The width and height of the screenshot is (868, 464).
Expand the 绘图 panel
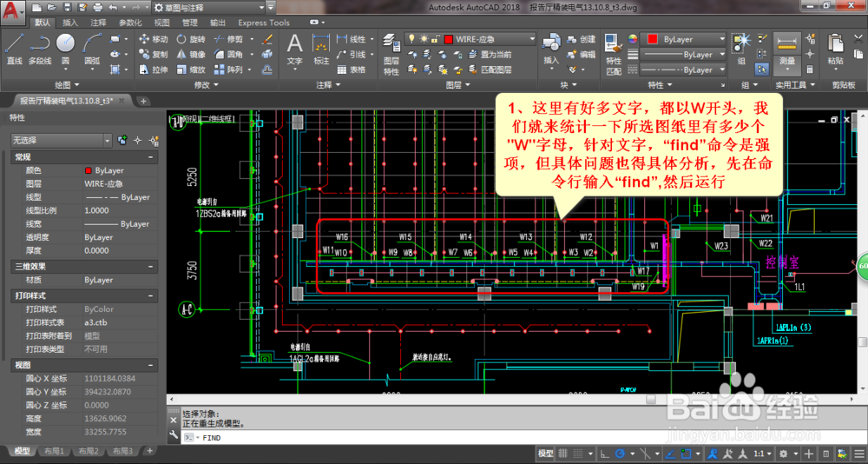click(67, 85)
